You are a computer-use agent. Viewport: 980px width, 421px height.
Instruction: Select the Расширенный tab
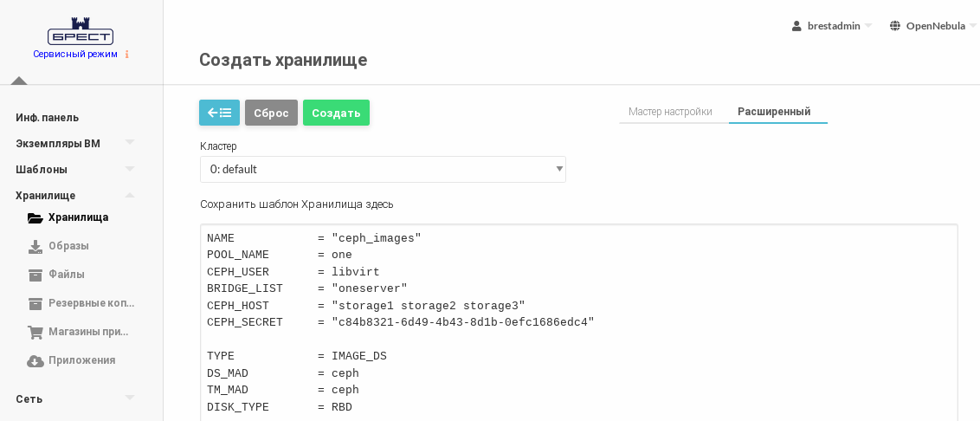[774, 112]
